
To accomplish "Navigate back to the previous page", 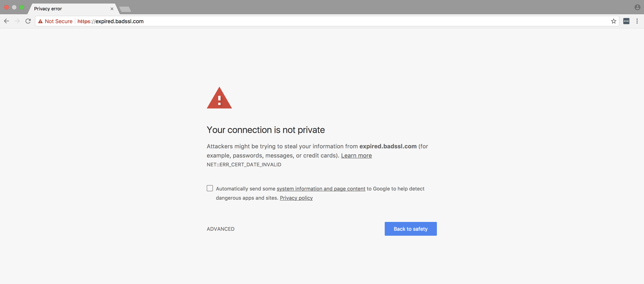I will point(6,21).
